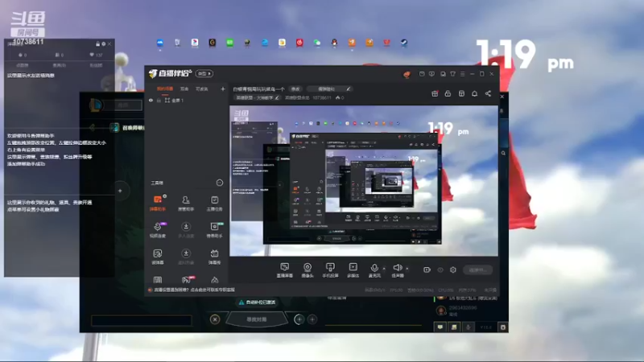Open the skin (shirt) icon in the title bar
644x362 pixels.
coord(452,74)
